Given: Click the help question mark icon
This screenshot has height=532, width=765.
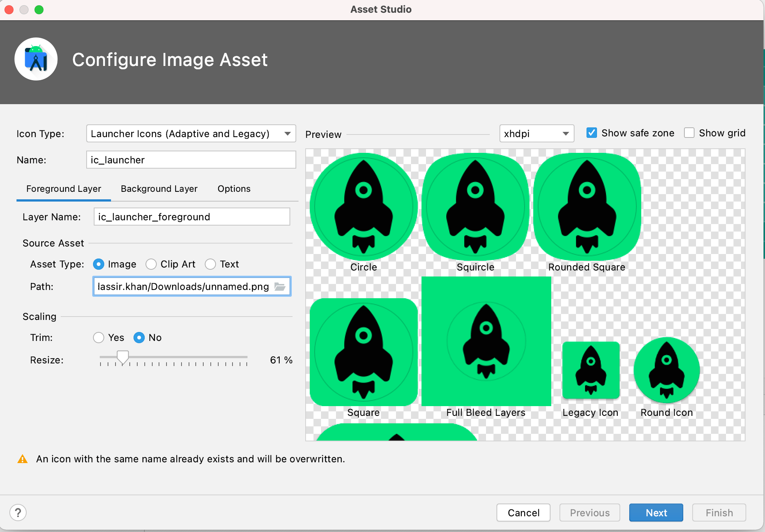Looking at the screenshot, I should [x=18, y=513].
